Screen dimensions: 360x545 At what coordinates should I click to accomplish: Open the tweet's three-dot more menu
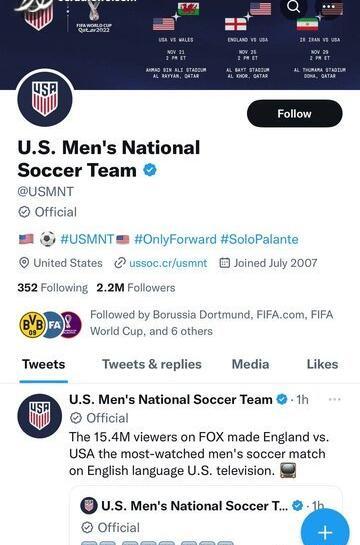[x=334, y=399]
